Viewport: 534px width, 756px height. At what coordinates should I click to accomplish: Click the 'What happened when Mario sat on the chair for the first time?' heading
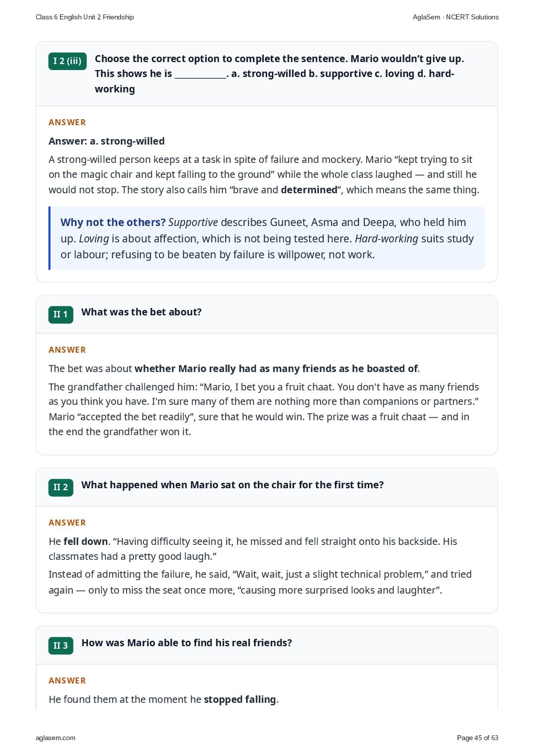pyautogui.click(x=233, y=485)
